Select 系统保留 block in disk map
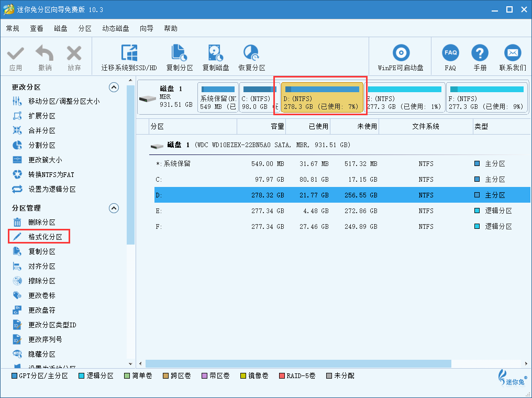 point(218,97)
